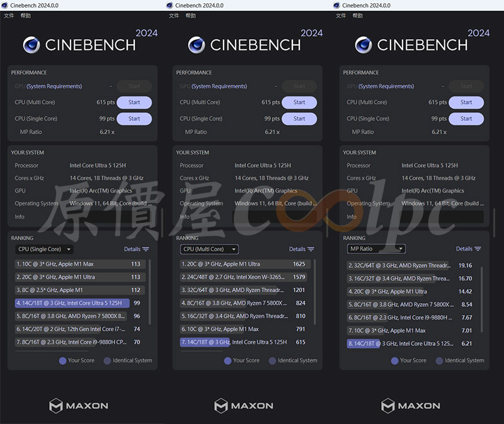Click greyed GPU Start button in multi-core ranking window
Image resolution: width=504 pixels, height=424 pixels.
tap(299, 86)
